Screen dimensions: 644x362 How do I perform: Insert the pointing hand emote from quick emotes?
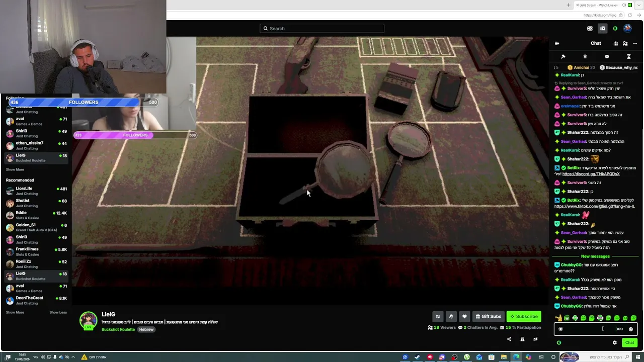558,318
